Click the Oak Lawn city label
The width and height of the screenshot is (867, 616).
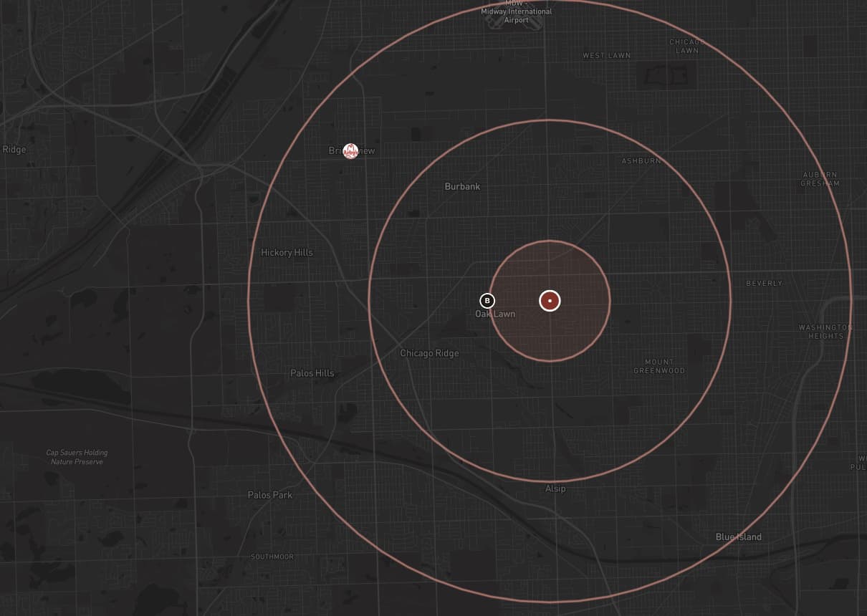click(x=495, y=314)
